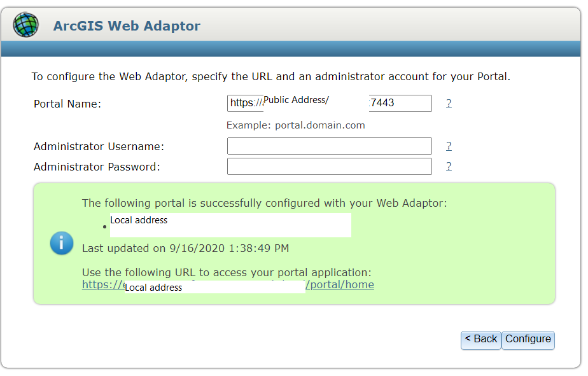588x376 pixels.
Task: Click the Administrator Username input field
Action: tap(329, 146)
